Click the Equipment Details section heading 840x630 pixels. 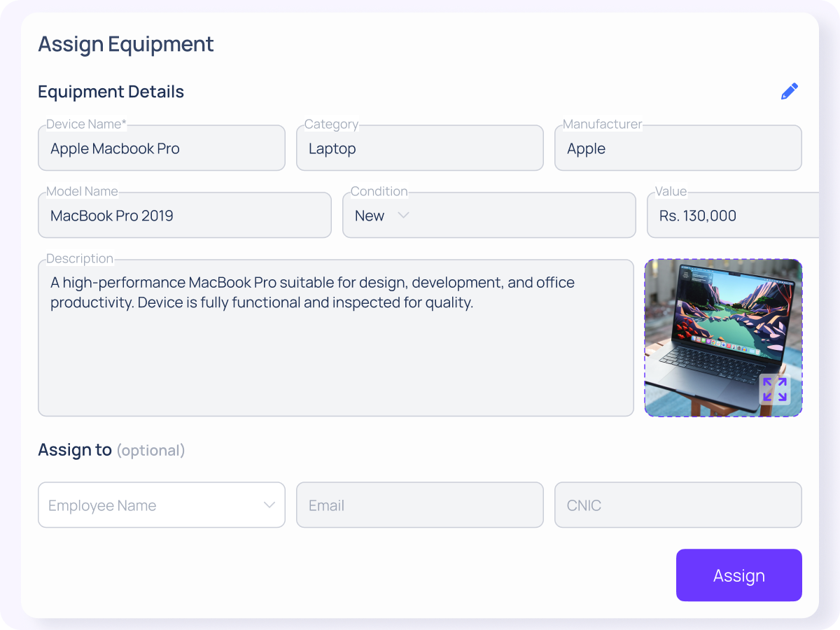[111, 92]
